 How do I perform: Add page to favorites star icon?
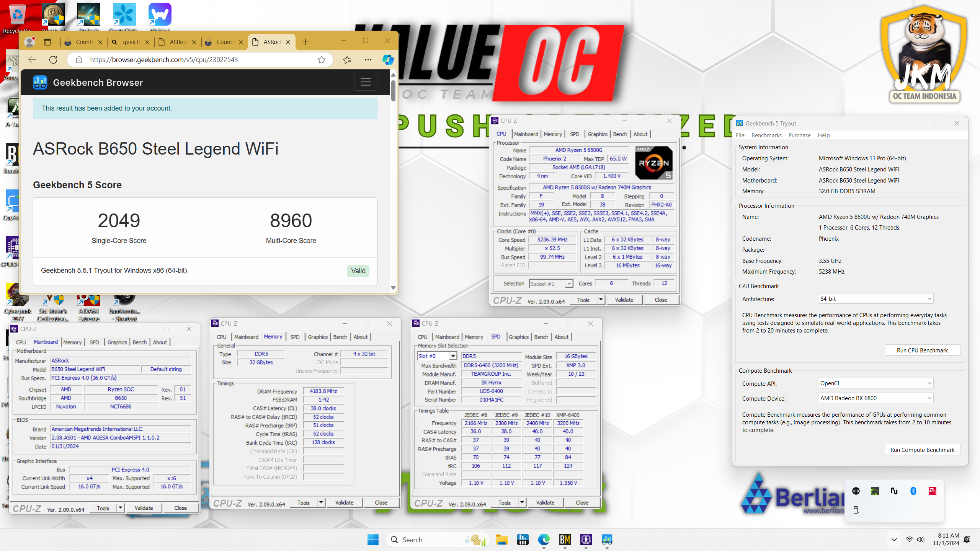pyautogui.click(x=322, y=60)
